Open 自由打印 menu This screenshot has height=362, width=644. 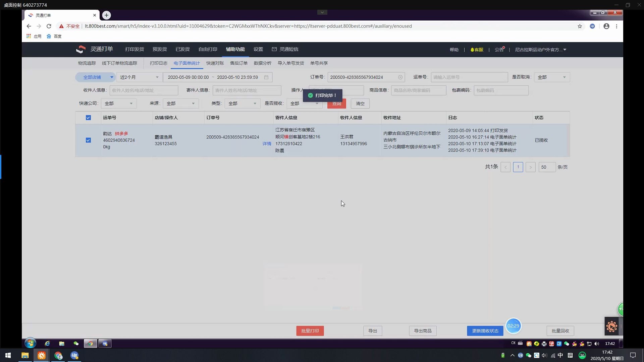click(x=208, y=49)
